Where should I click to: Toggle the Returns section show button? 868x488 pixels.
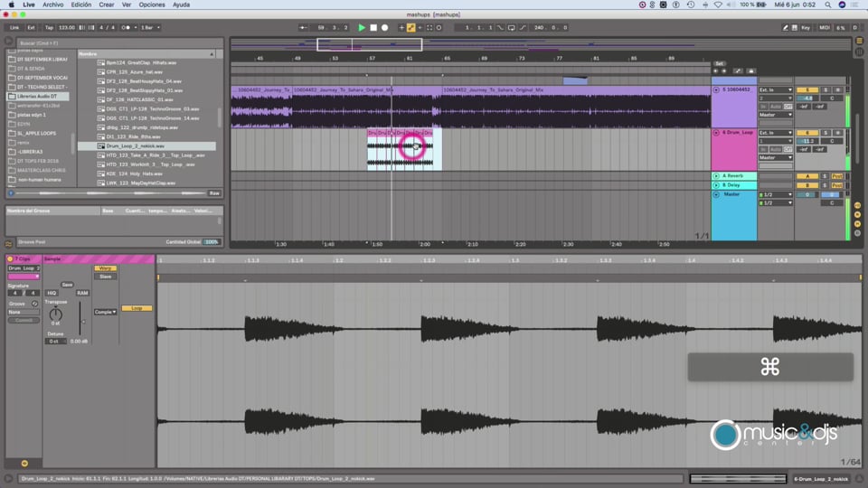(x=857, y=215)
